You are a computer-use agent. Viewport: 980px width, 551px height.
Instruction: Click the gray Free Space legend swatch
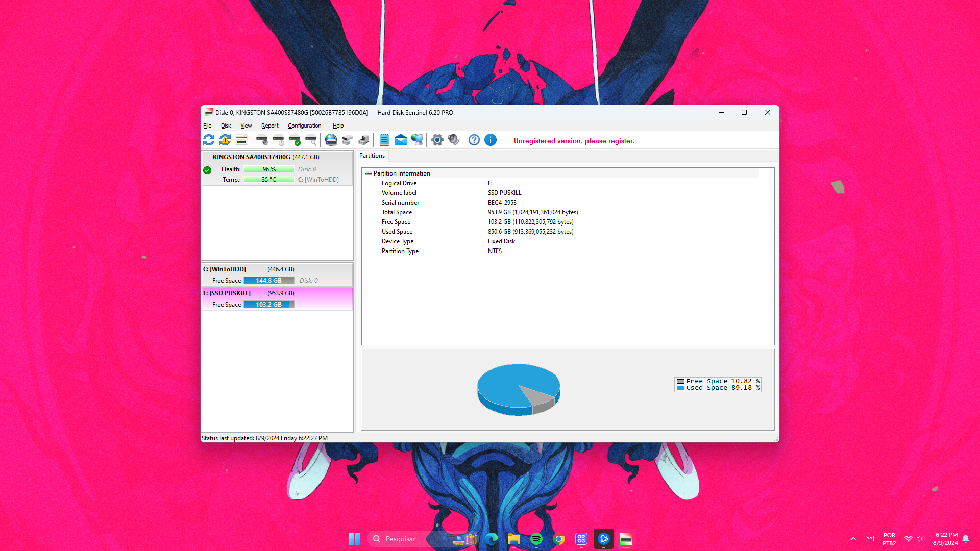pyautogui.click(x=680, y=381)
